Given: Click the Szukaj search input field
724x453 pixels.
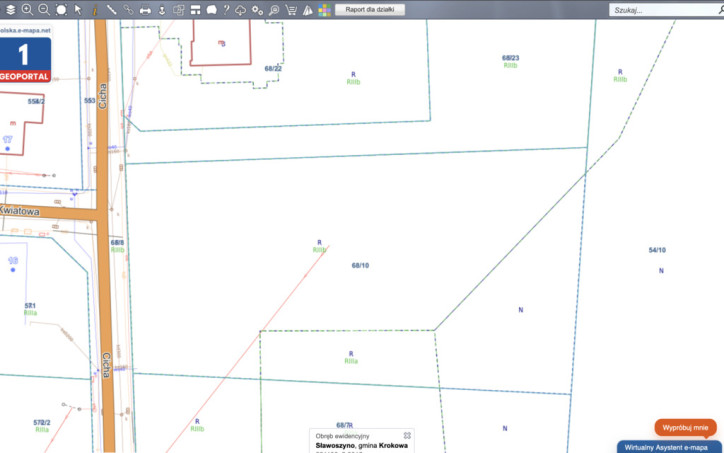Looking at the screenshot, I should point(663,10).
